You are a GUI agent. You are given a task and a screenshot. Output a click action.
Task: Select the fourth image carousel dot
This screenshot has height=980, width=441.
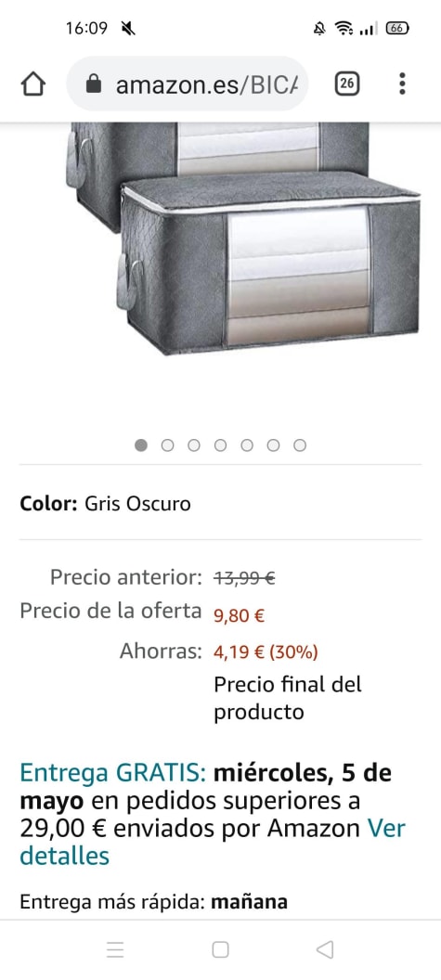220,445
